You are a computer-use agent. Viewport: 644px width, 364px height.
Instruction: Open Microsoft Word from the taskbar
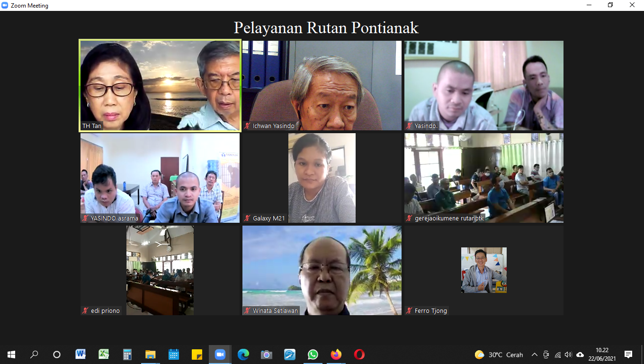click(80, 355)
